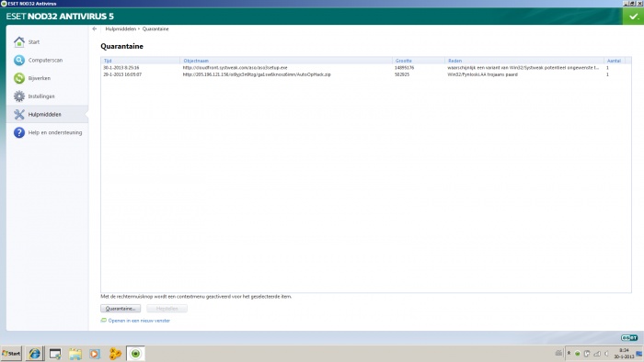Image resolution: width=644 pixels, height=362 pixels.
Task: Sort by Grootte column header
Action: (x=419, y=61)
